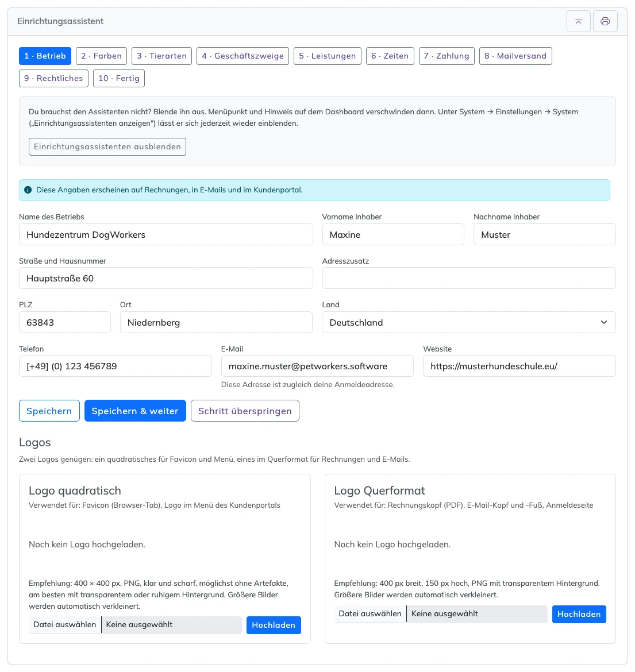Choose a file for Logo Querformat
The height and width of the screenshot is (672, 635).
(370, 614)
